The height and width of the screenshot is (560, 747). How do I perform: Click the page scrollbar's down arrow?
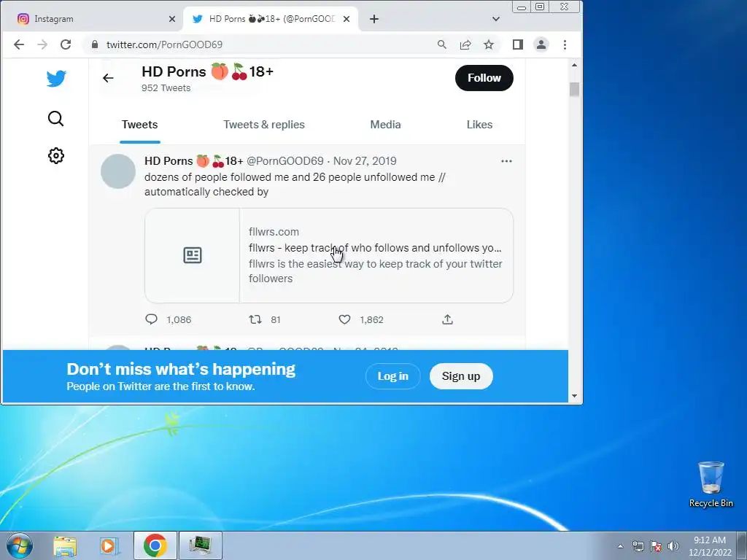pyautogui.click(x=575, y=396)
